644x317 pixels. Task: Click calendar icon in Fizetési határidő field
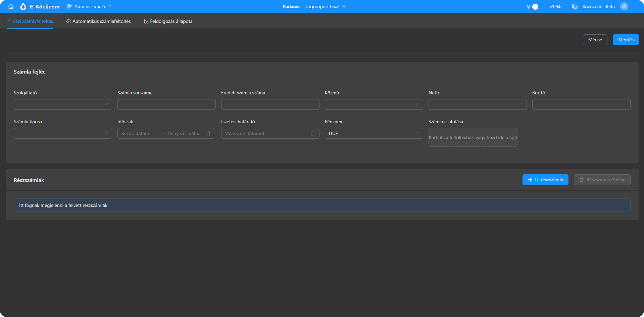(313, 133)
